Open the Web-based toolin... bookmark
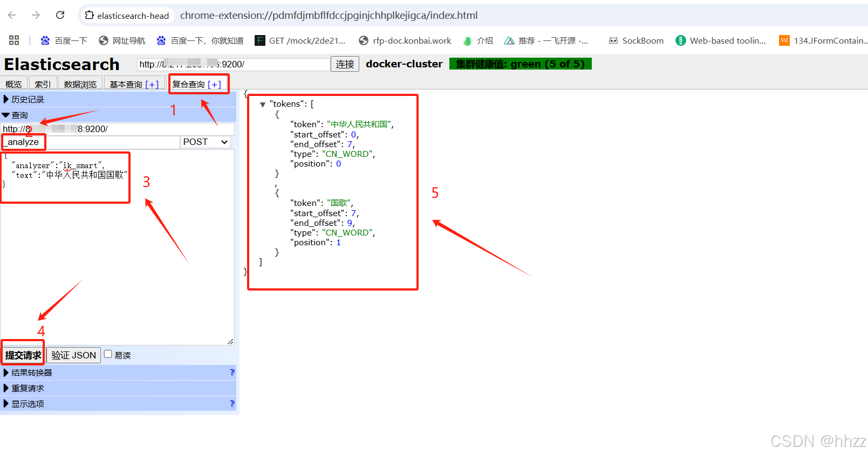This screenshot has height=456, width=868. (721, 40)
